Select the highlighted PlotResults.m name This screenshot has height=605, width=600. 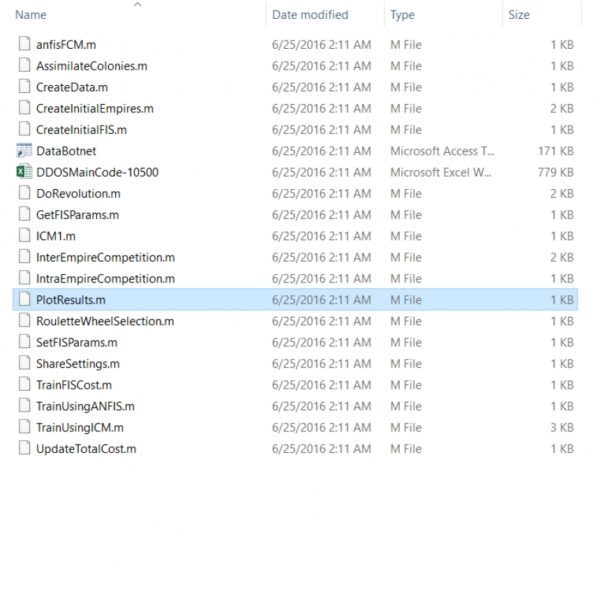(x=71, y=300)
